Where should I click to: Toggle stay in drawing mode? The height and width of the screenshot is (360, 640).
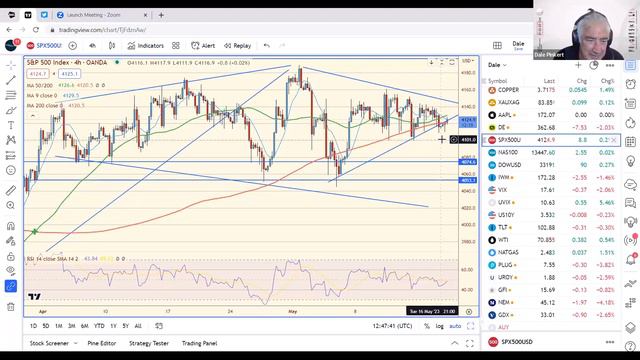tap(11, 241)
